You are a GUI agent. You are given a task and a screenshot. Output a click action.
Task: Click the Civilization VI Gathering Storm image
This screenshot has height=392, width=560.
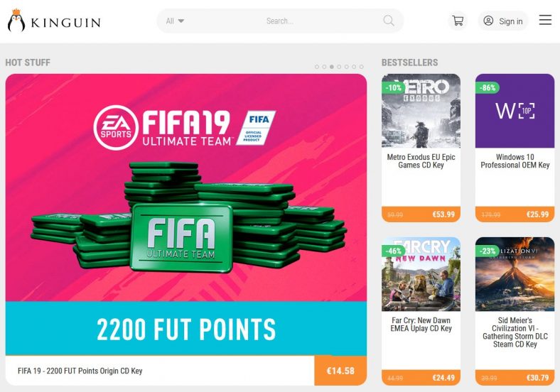(x=515, y=274)
